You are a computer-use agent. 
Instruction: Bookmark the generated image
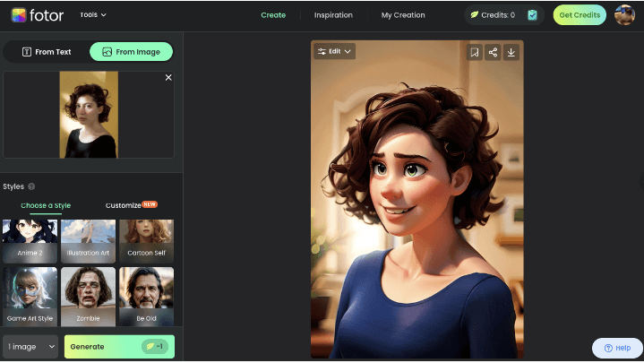475,52
